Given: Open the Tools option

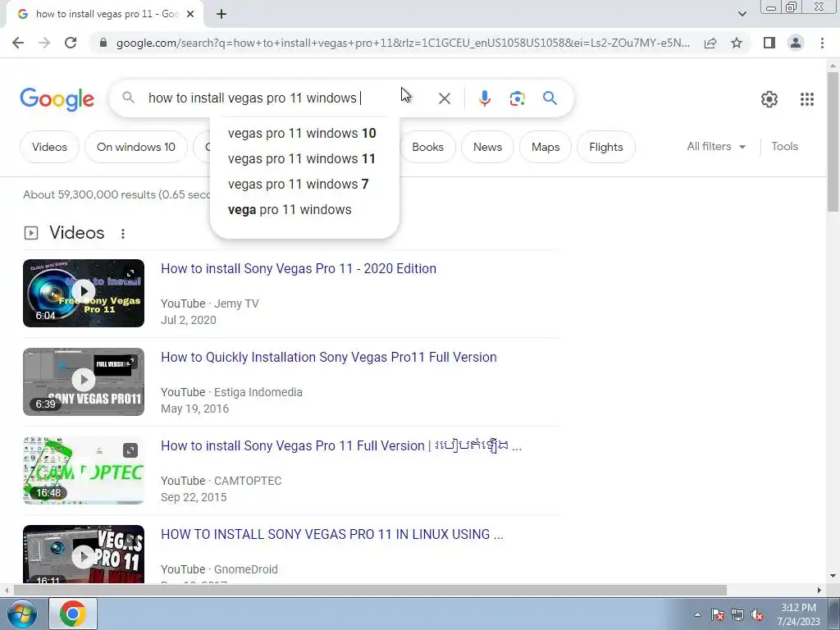Looking at the screenshot, I should (784, 146).
